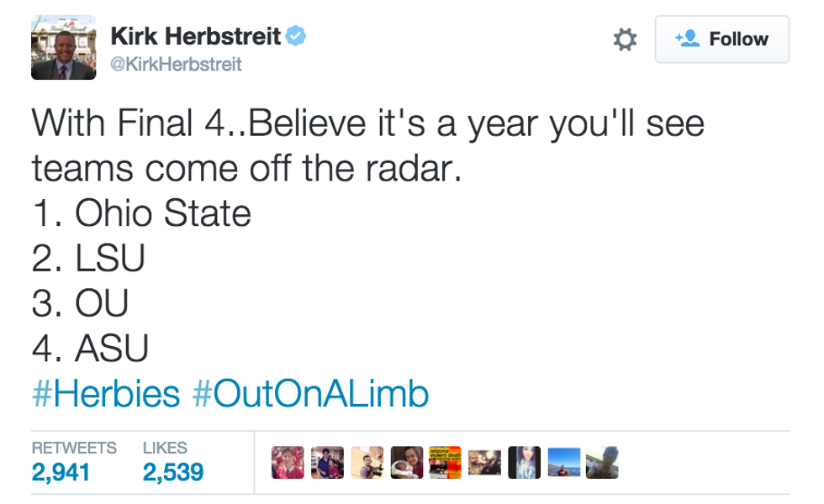Screen dimensions: 824x504
Task: Click the 'arizona violent death' avatar
Action: point(446,462)
